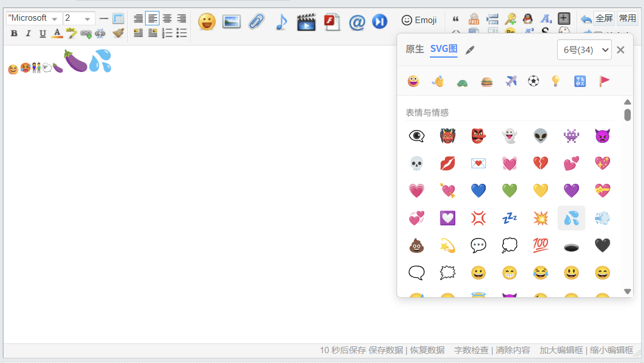Jump to the food emoji category (burger)
This screenshot has width=644, height=363.
[x=487, y=81]
